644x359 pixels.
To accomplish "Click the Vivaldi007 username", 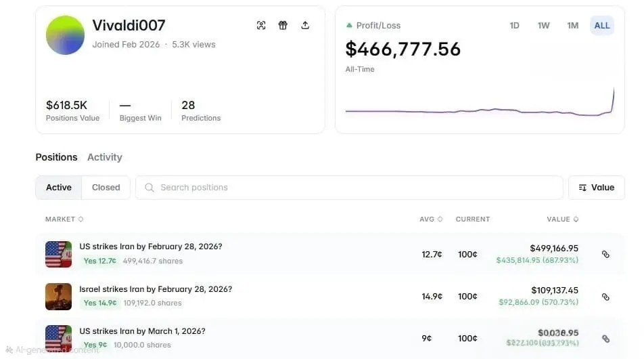I will click(x=129, y=25).
